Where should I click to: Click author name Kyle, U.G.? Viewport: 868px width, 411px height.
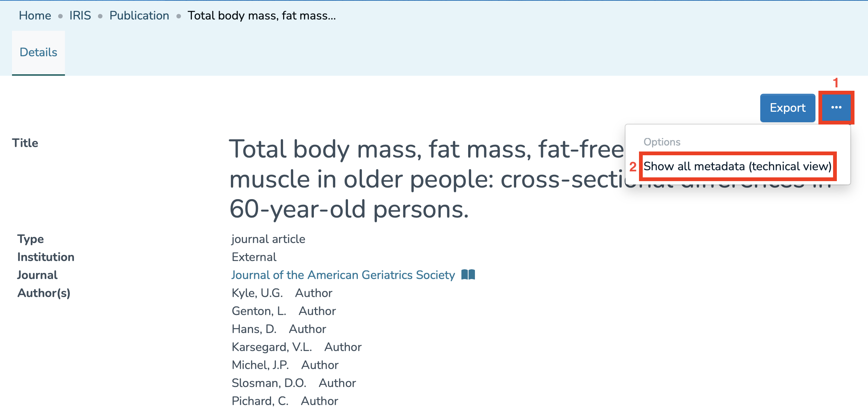[x=257, y=293]
